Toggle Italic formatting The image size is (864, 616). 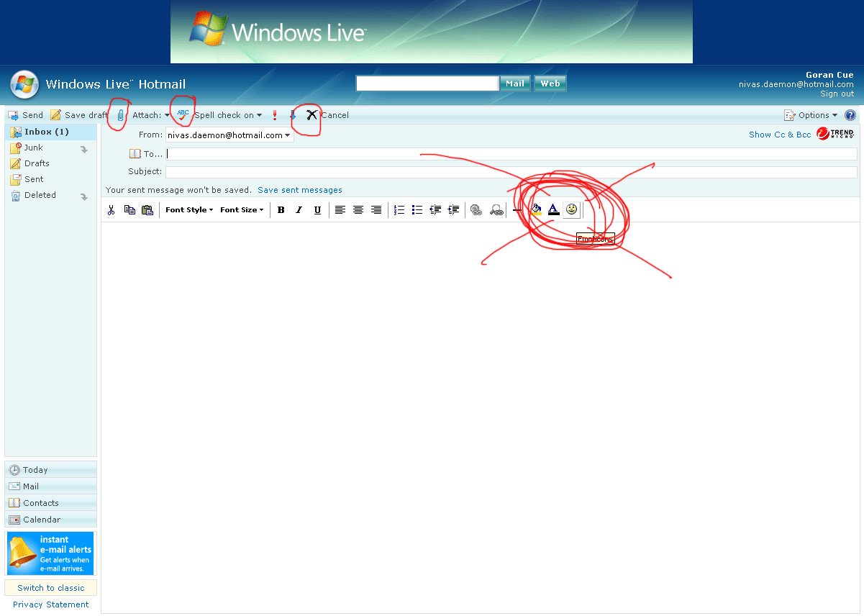pos(299,210)
